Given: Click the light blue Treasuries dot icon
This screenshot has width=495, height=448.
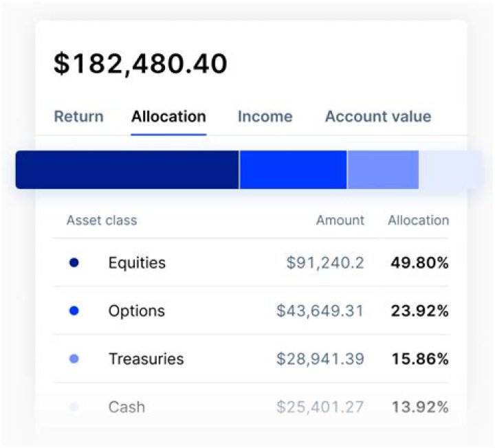Looking at the screenshot, I should coord(74,359).
